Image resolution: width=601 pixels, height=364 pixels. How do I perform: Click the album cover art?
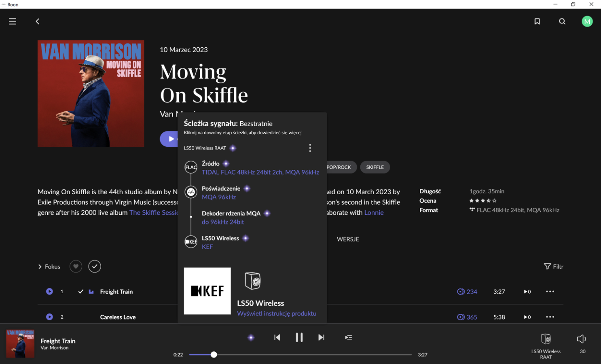91,93
